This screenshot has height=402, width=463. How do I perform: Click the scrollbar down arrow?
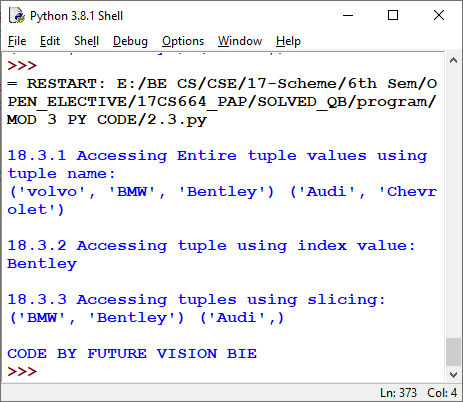tap(453, 375)
